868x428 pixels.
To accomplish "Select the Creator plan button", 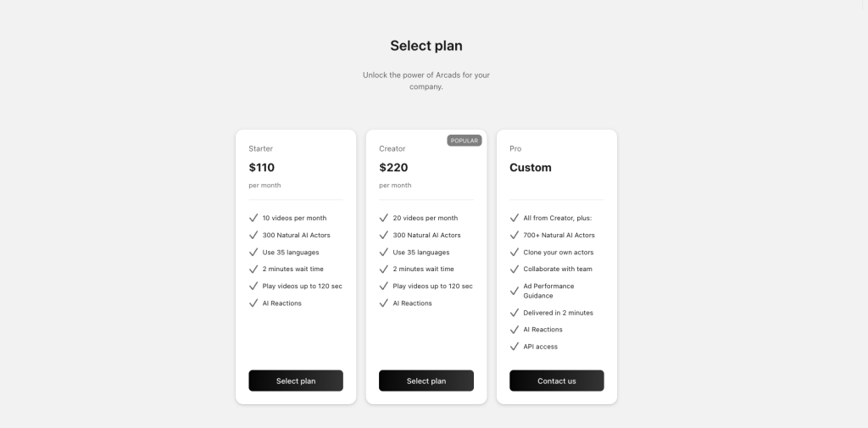I will click(426, 381).
